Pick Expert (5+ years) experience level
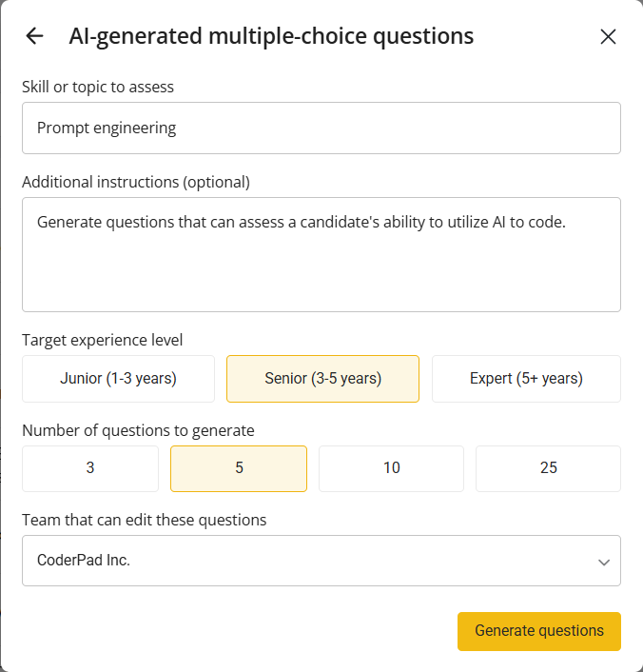Image resolution: width=643 pixels, height=672 pixels. [526, 379]
